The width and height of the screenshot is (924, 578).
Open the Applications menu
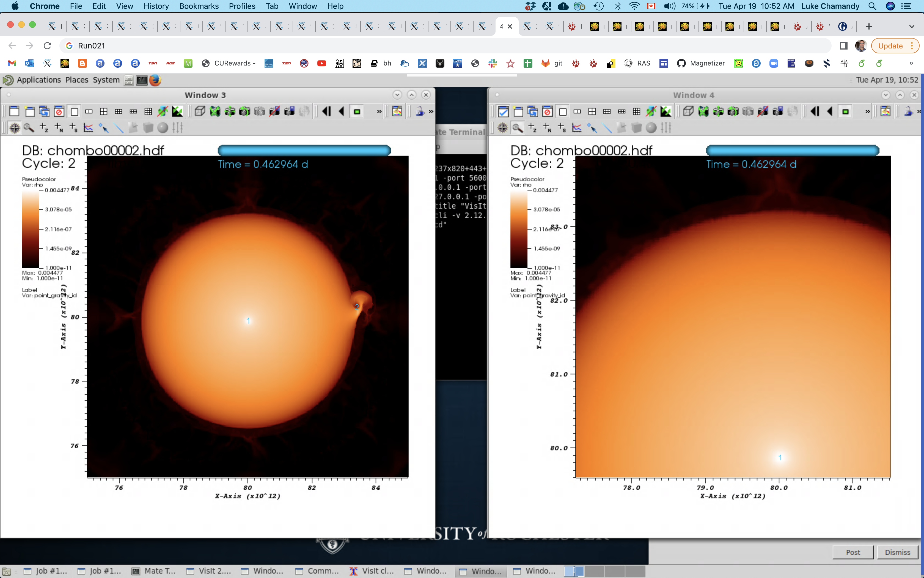[38, 80]
